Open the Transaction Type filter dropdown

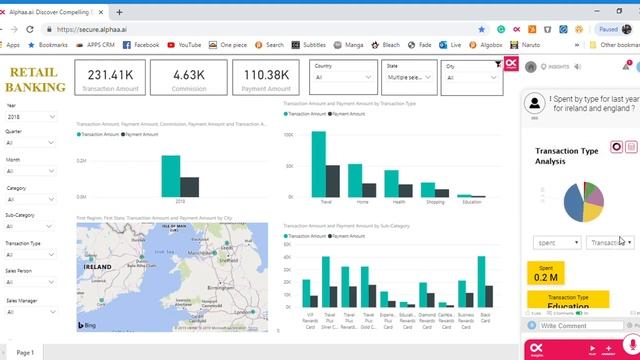(x=30, y=255)
